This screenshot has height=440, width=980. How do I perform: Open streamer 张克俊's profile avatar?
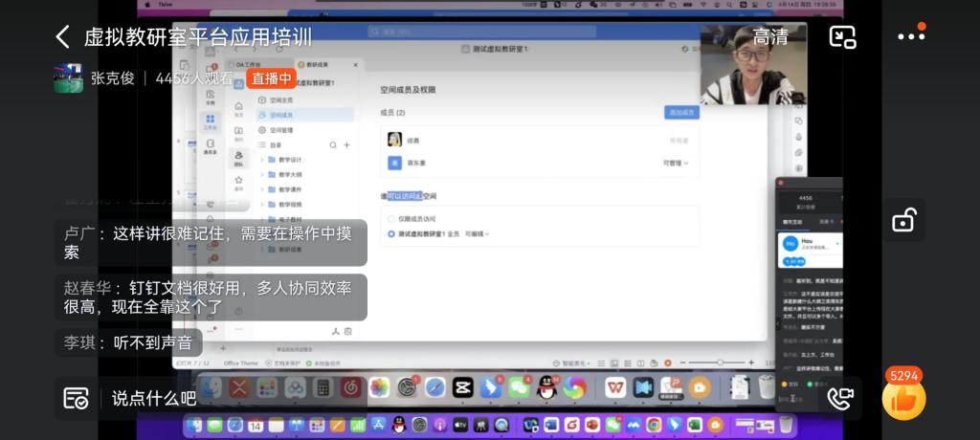(x=68, y=78)
